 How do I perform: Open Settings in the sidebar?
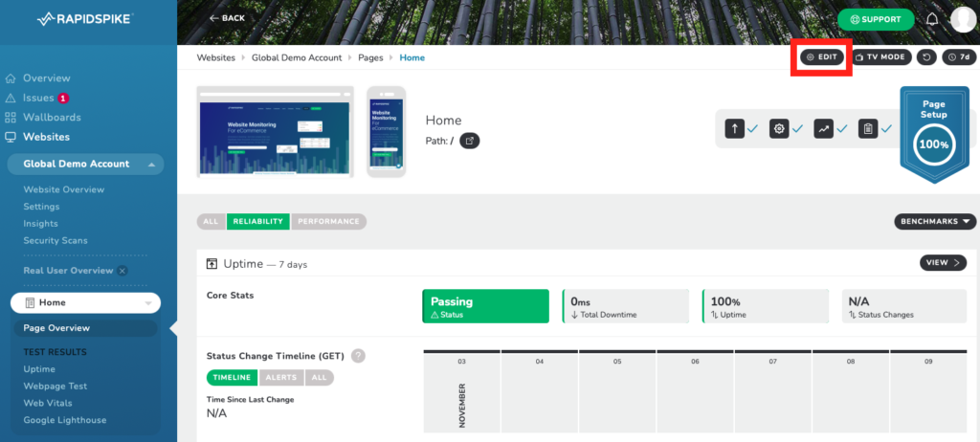41,207
